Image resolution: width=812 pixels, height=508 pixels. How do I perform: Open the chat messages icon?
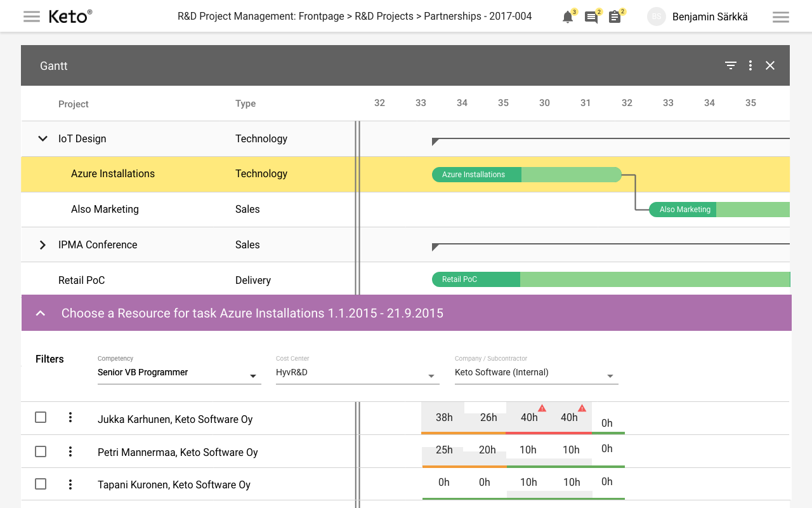tap(591, 17)
